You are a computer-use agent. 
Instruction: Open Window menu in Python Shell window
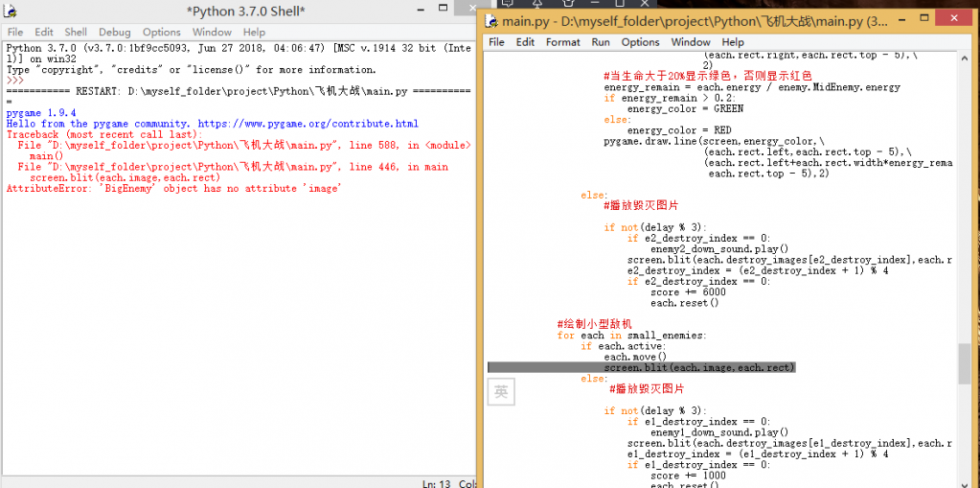pyautogui.click(x=211, y=32)
